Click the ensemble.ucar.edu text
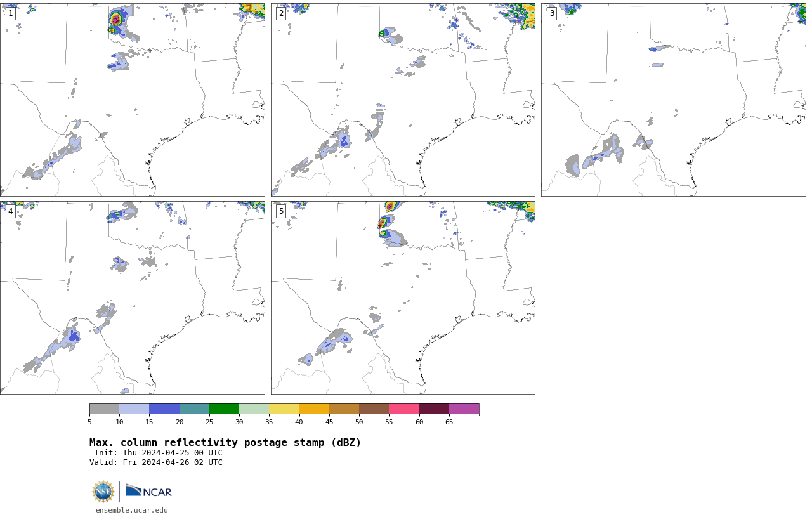This screenshot has width=812, height=517. click(132, 510)
